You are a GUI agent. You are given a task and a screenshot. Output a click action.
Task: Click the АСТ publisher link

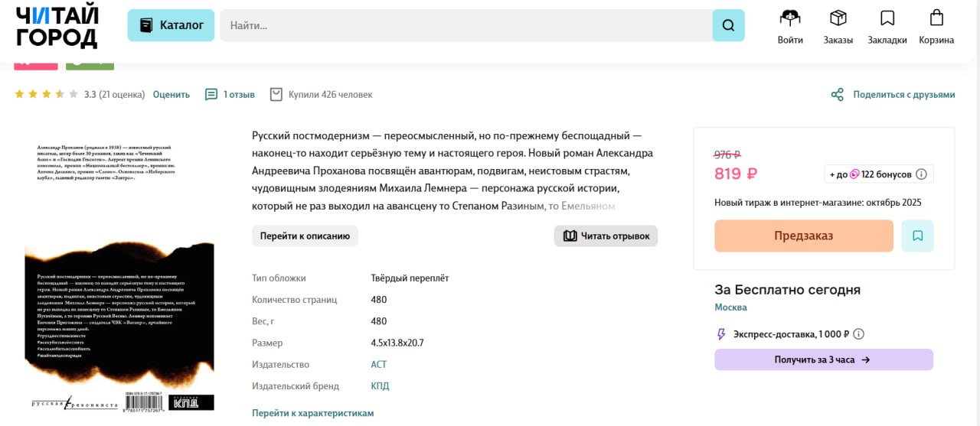click(379, 365)
